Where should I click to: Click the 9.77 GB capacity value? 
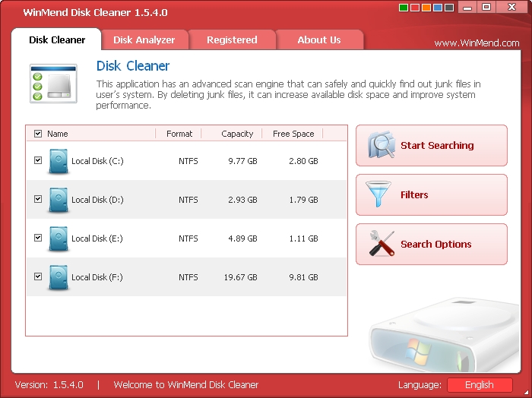click(x=242, y=161)
